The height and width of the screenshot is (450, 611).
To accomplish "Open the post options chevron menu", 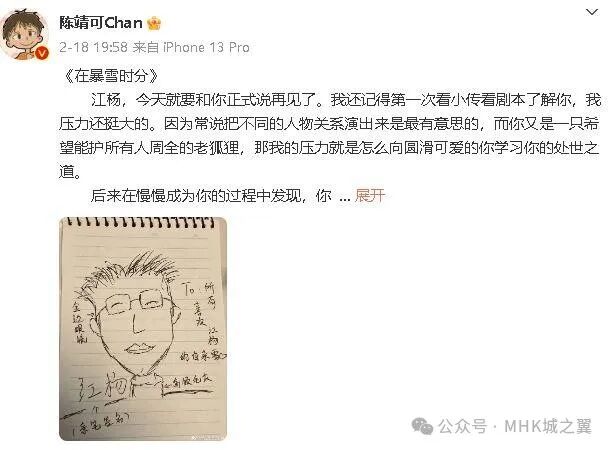I will click(x=592, y=12).
